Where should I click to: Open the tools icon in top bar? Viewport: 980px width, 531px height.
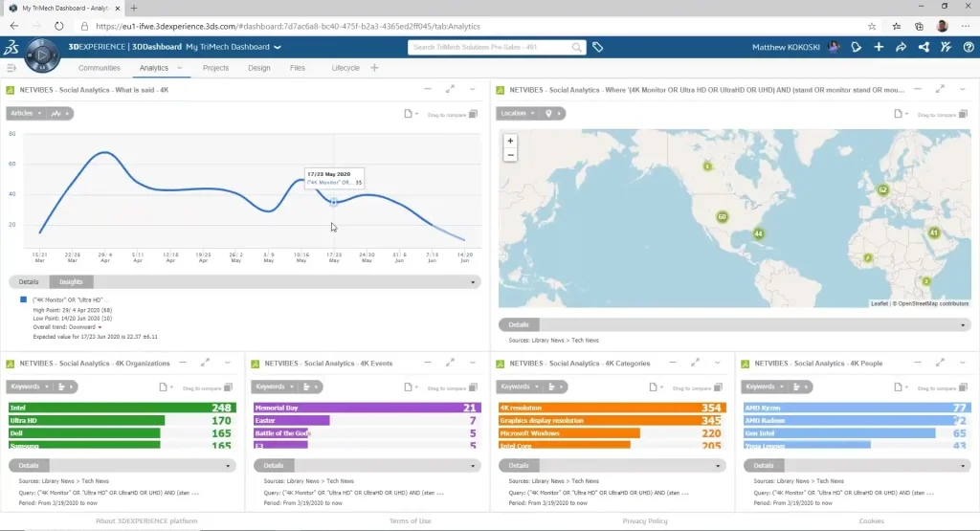pyautogui.click(x=947, y=47)
